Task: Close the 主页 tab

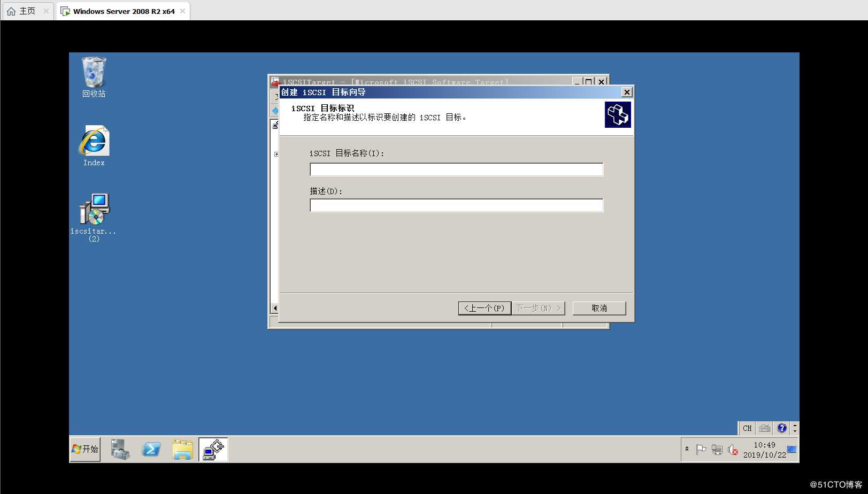Action: point(46,11)
